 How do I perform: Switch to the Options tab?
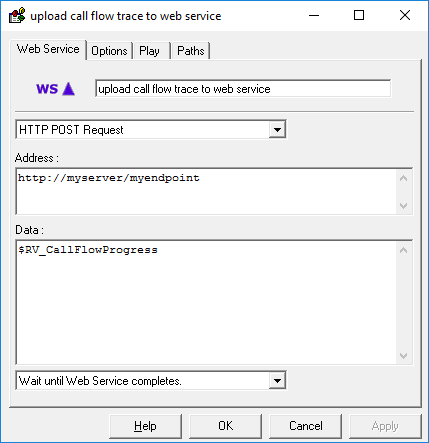(x=109, y=51)
